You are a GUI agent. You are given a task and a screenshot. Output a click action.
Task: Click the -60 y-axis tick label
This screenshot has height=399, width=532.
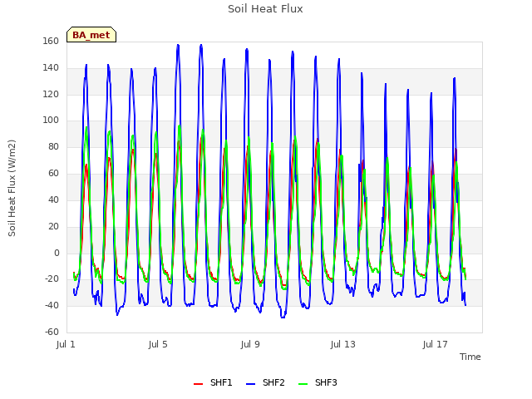52,332
